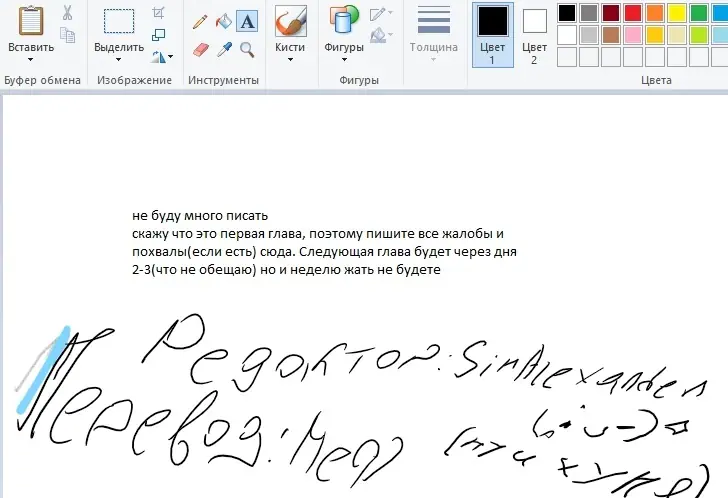
Task: Pick the red color swatch
Action: click(633, 13)
